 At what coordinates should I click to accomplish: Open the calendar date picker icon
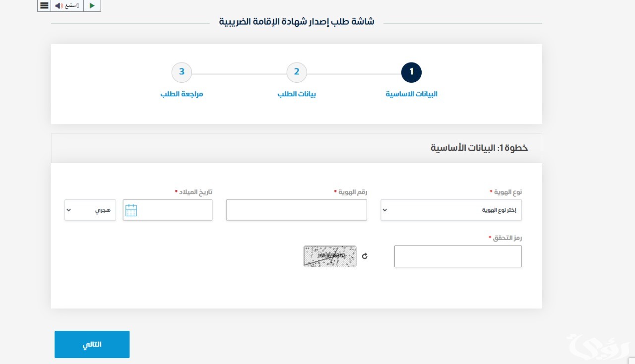click(131, 210)
